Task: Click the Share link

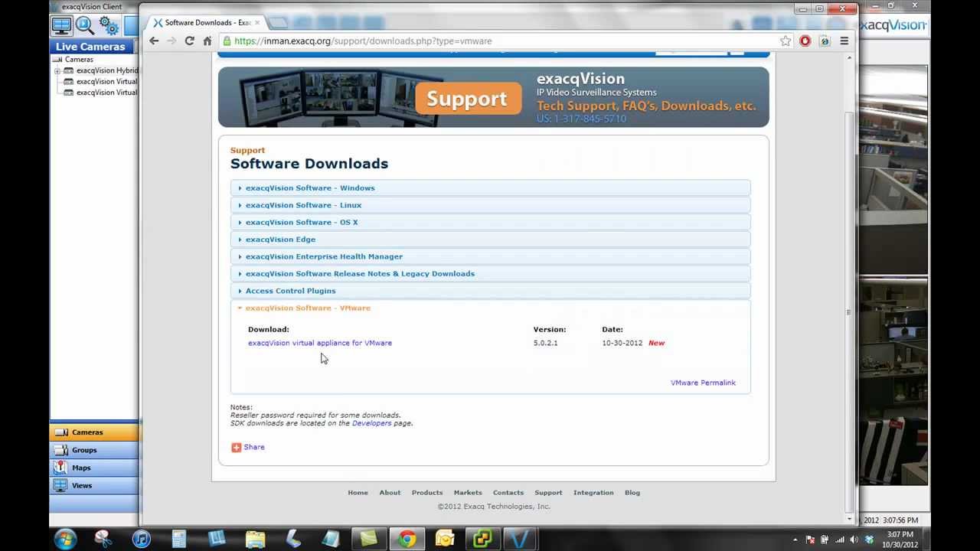Action: click(x=254, y=447)
